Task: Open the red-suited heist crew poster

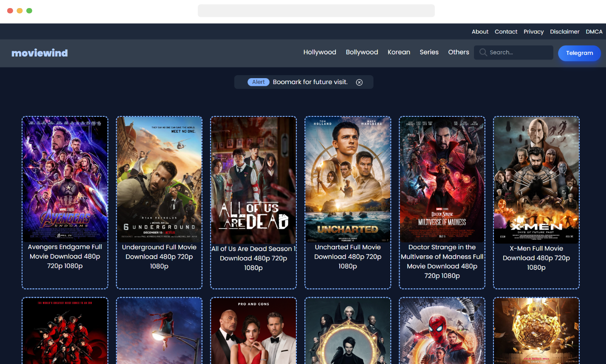Action: pyautogui.click(x=65, y=331)
